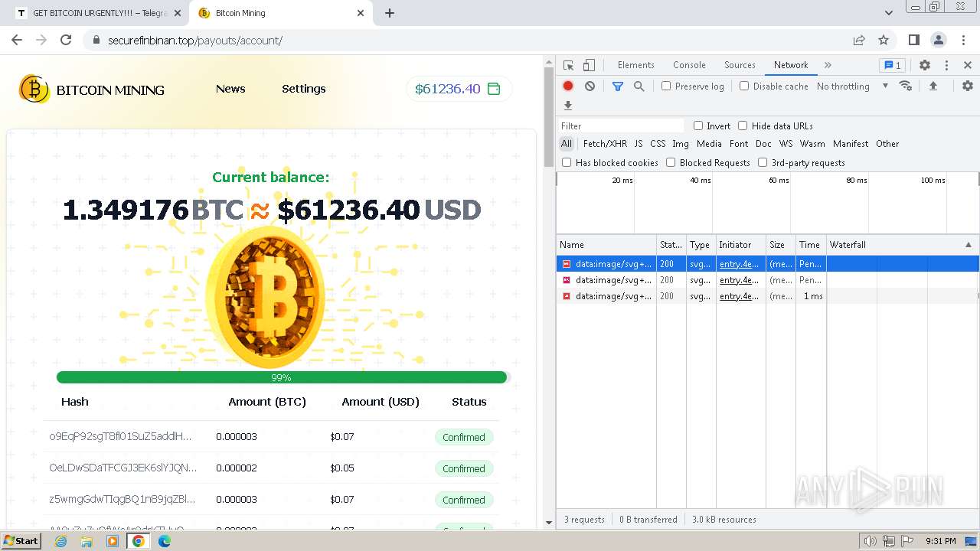Open Microsoft Edge from the taskbar
Image resolution: width=980 pixels, height=551 pixels.
click(165, 541)
